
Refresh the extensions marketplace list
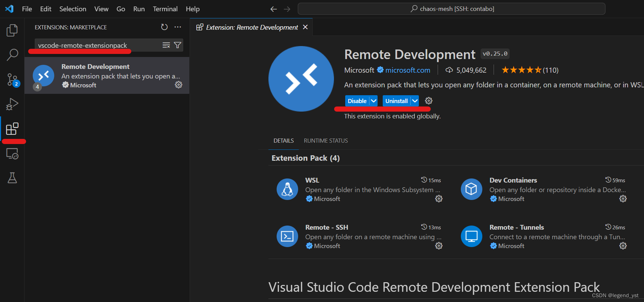164,27
